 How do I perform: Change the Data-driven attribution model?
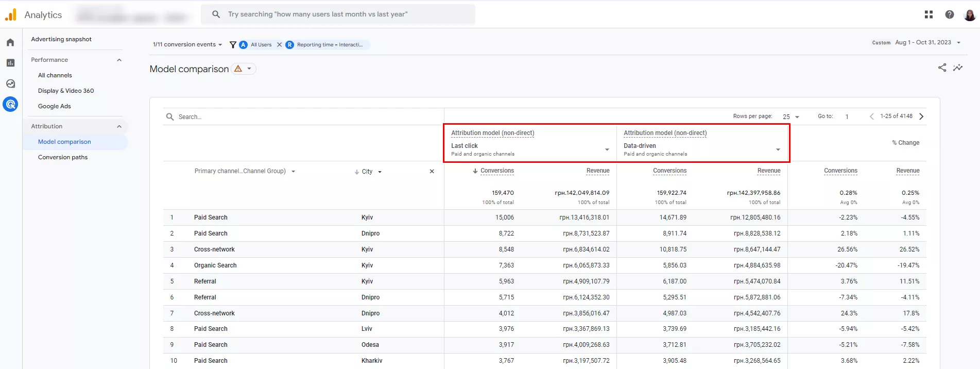point(702,149)
